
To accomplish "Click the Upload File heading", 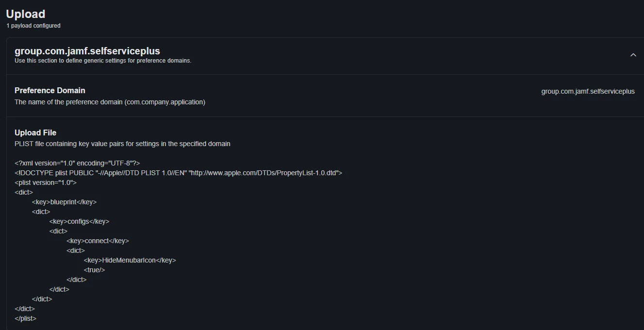I will (35, 132).
